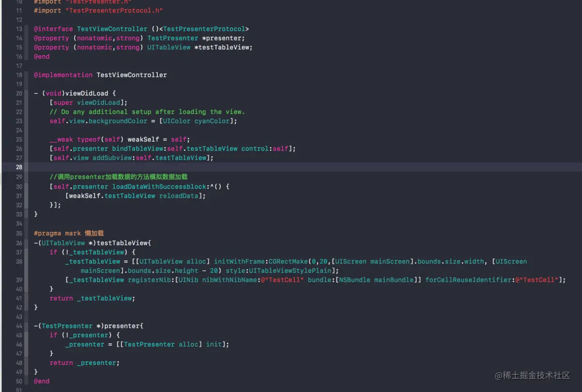Screen dimensions: 582x392
Task: Click line number 28 in the gutter
Action: (x=19, y=168)
